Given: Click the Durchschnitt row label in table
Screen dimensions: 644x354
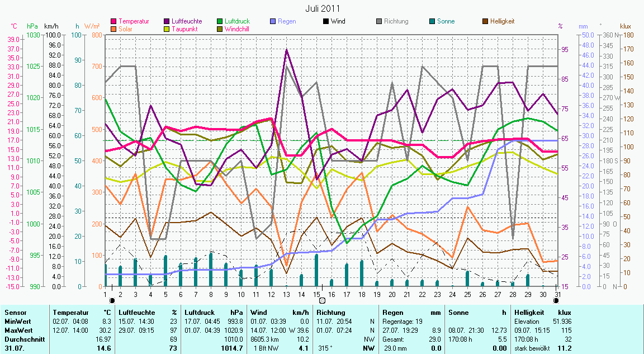Looking at the screenshot, I should point(22,339).
